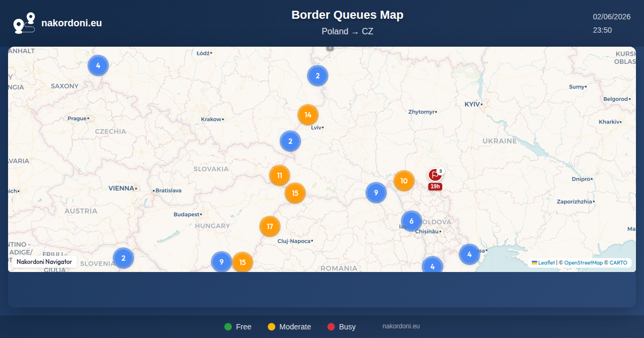Click the orange cluster numbered 11
Screen dimensions: 644x338
click(x=280, y=175)
